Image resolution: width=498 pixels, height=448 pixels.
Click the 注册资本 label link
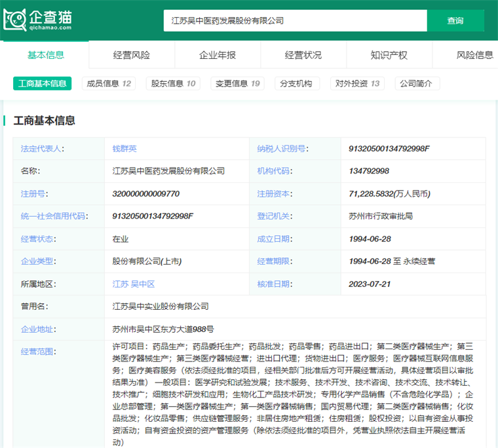pos(273,194)
